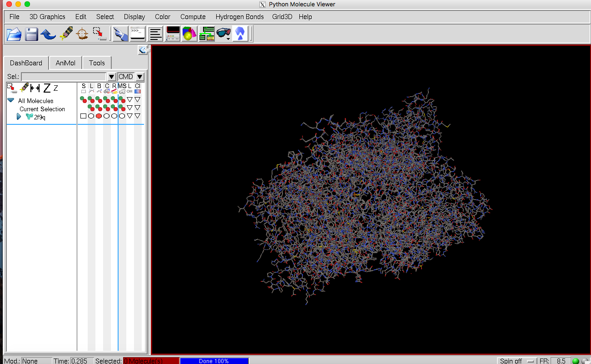The image size is (591, 364).
Task: Open the Compute menu
Action: 193,17
